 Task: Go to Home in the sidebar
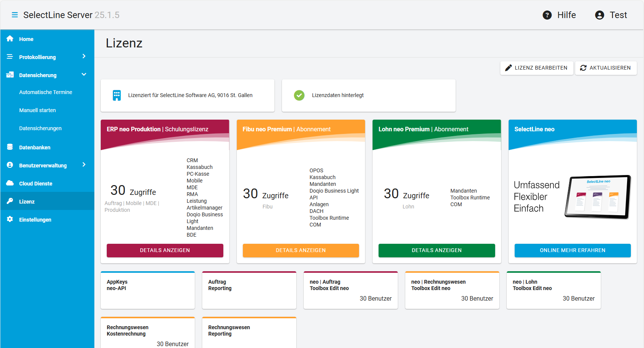coord(47,39)
